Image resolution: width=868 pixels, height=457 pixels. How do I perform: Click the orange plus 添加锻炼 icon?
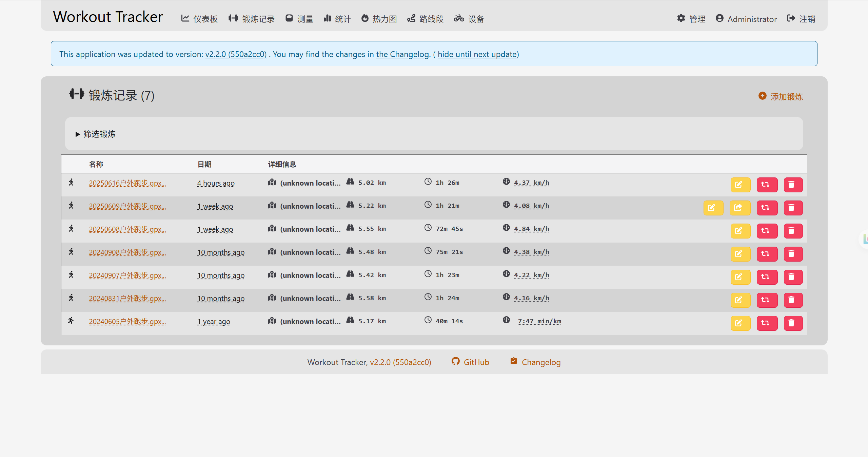coord(762,96)
